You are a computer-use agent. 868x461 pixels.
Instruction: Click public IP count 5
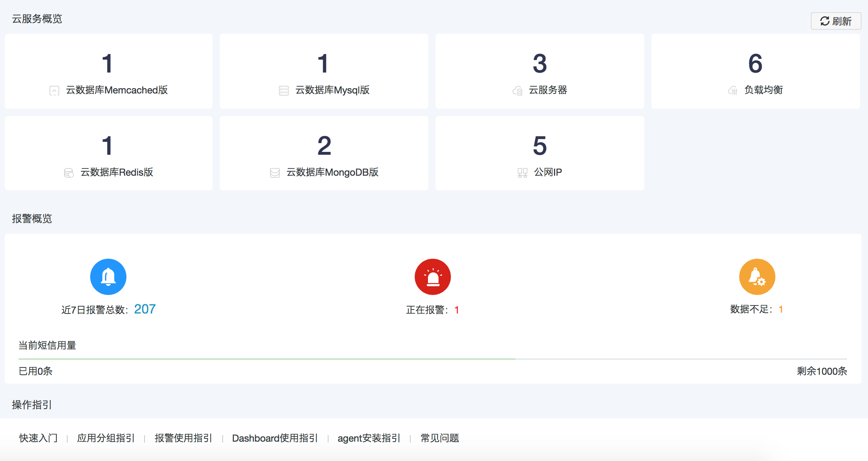540,146
